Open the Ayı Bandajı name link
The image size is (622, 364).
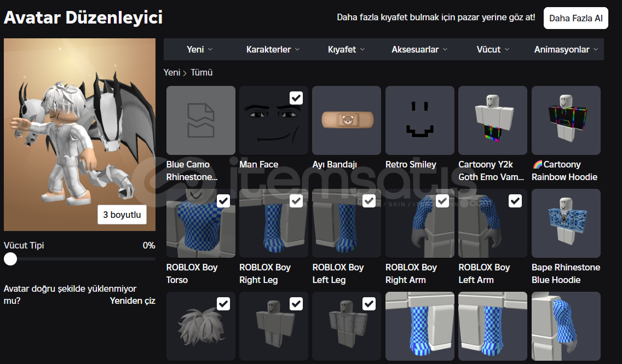(x=335, y=165)
